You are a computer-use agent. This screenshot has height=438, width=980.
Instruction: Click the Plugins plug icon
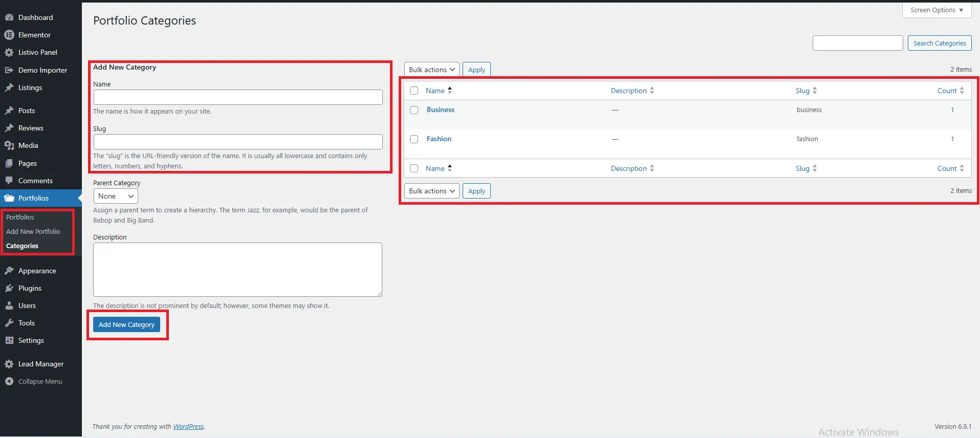(9, 288)
